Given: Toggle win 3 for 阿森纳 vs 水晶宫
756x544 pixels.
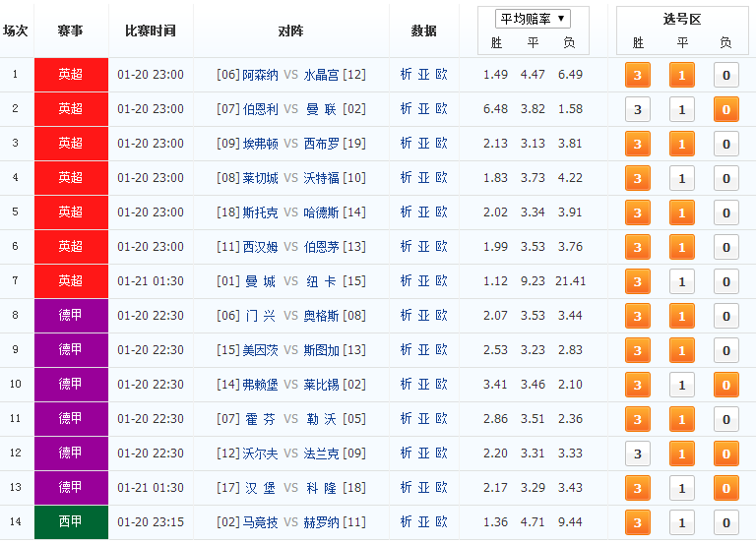Looking at the screenshot, I should coord(638,75).
